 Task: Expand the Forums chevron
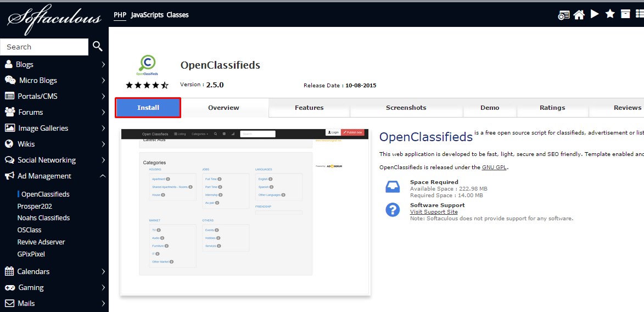coord(103,112)
